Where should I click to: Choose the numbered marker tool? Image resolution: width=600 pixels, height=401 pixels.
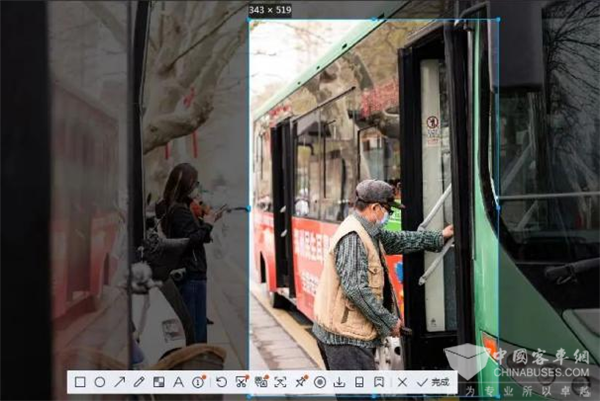click(x=199, y=382)
